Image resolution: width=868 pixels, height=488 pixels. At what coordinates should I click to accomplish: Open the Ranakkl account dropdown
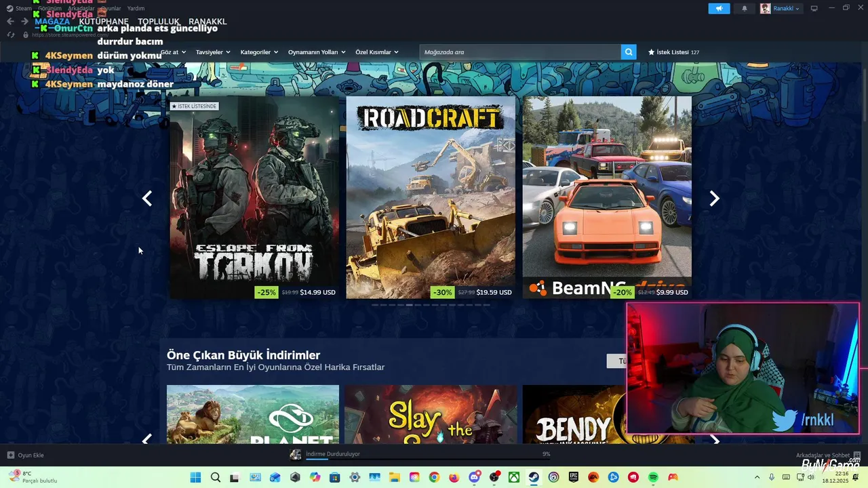(x=787, y=8)
